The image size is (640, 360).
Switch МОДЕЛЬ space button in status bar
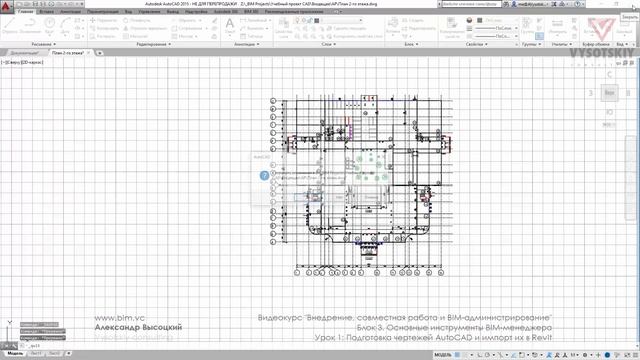point(443,355)
